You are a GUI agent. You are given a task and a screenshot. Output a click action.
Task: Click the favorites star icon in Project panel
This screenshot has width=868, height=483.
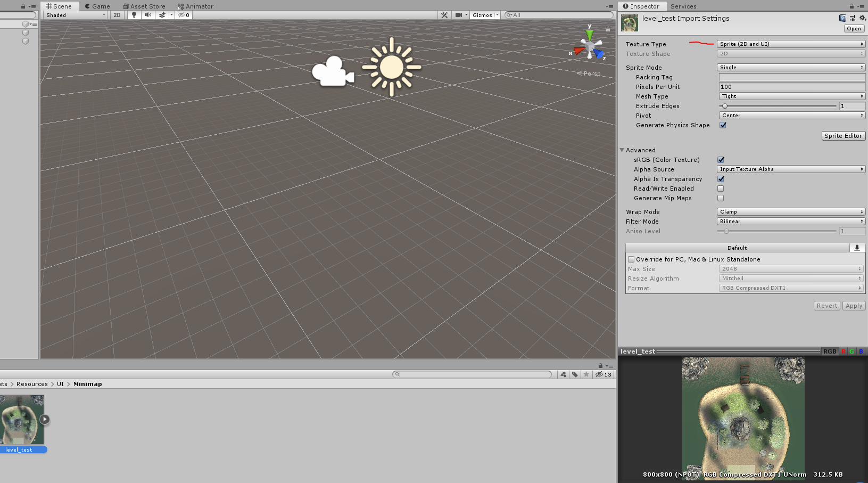pos(586,374)
